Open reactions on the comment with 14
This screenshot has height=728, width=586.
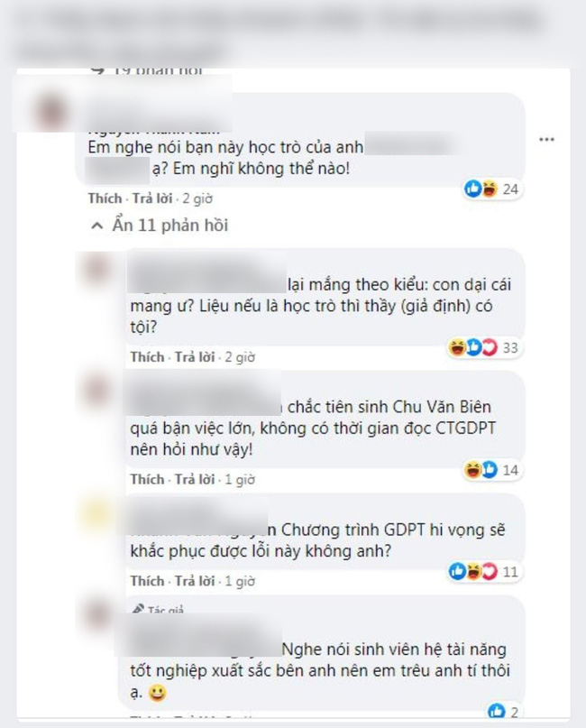click(491, 470)
